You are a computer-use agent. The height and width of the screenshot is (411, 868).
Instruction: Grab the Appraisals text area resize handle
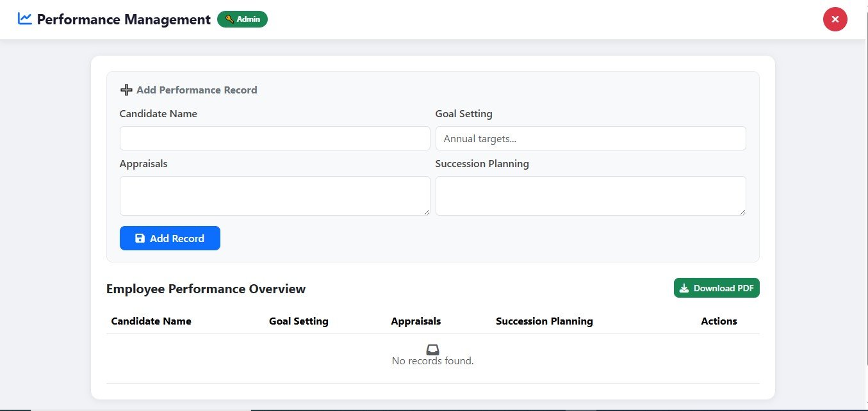426,211
